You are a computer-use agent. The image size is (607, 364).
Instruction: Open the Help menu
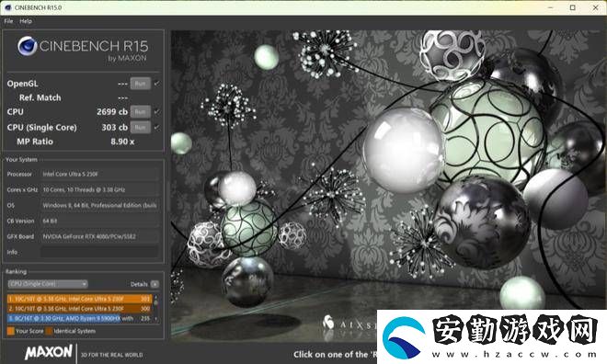(26, 21)
